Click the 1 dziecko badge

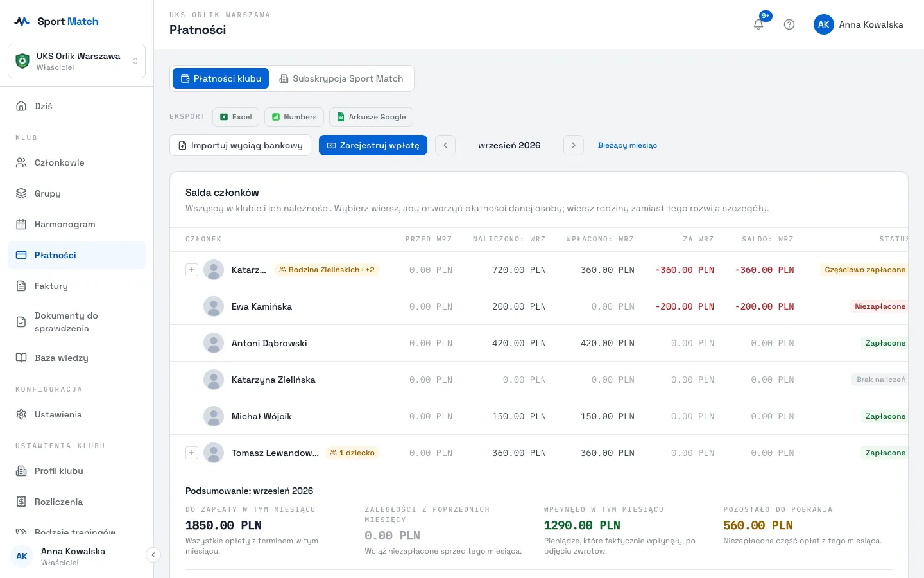(352, 453)
